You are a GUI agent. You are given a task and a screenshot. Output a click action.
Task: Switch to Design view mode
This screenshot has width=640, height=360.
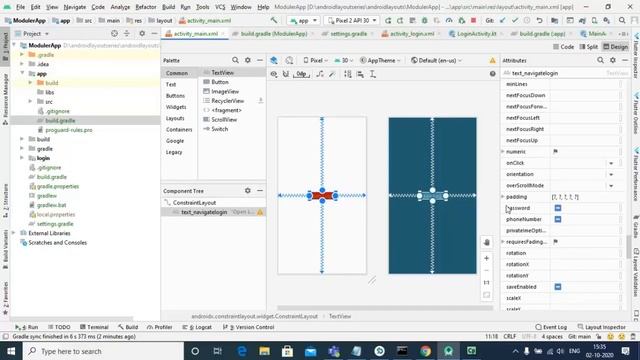click(x=616, y=47)
